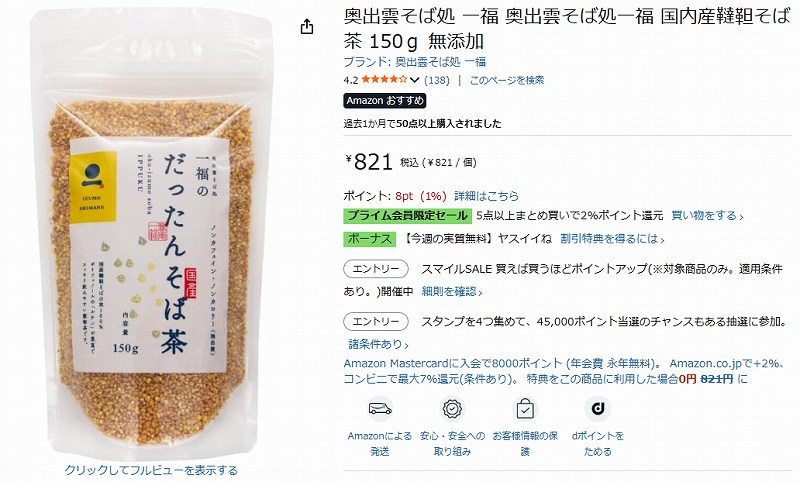Click the 買い物をする link
This screenshot has height=482, width=800.
pyautogui.click(x=707, y=216)
